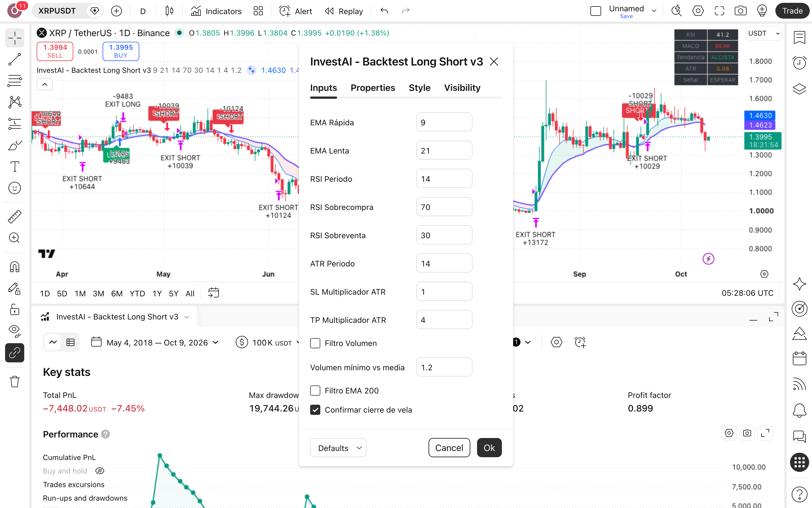Open the Fibonacci retracement tools

14,81
